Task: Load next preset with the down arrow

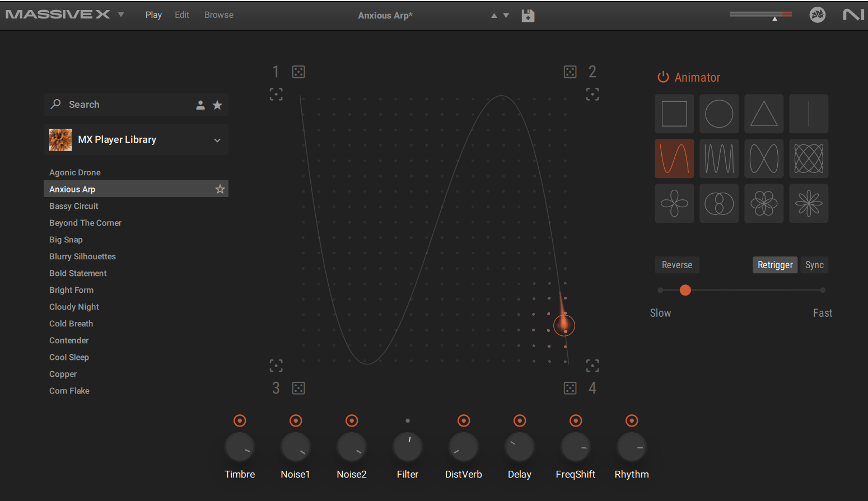Action: tap(506, 16)
